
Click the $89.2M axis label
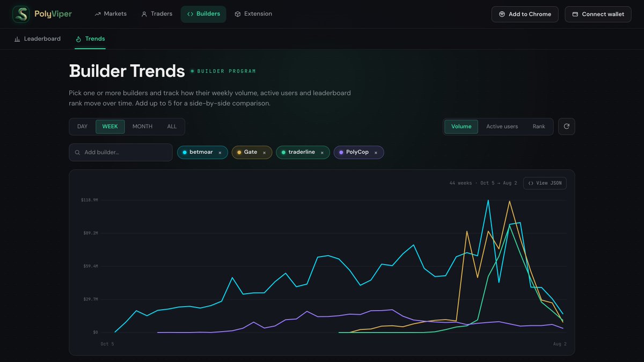(x=90, y=233)
